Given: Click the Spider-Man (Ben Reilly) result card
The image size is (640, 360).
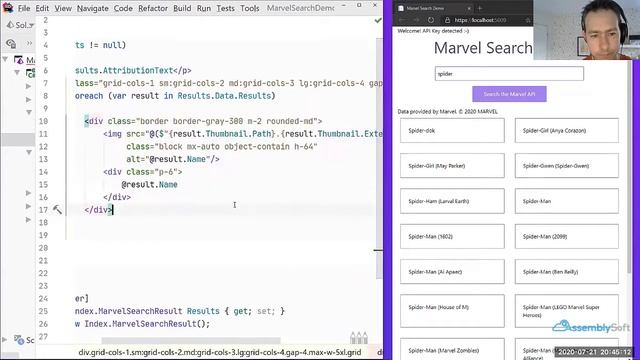Looking at the screenshot, I should click(x=567, y=272).
